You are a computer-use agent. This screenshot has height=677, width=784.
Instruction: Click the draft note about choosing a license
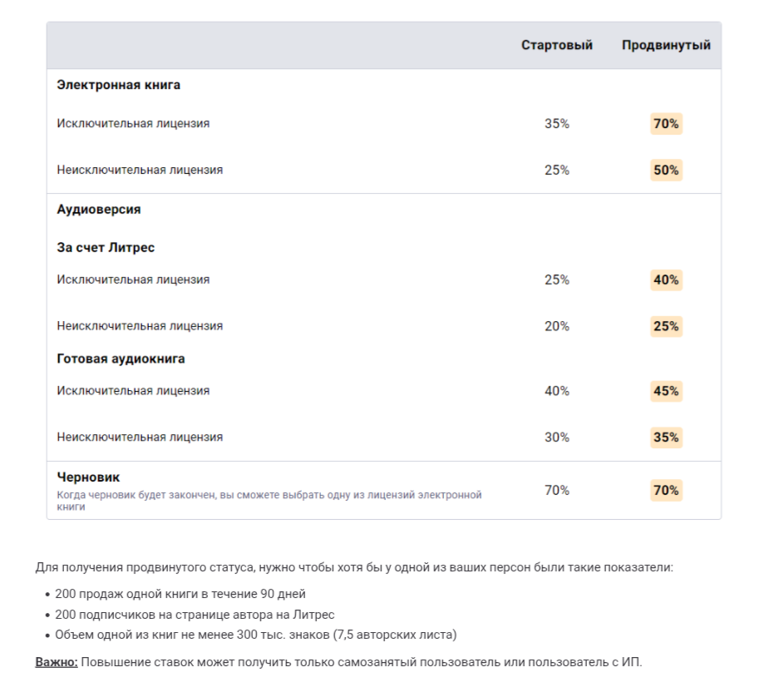point(269,500)
